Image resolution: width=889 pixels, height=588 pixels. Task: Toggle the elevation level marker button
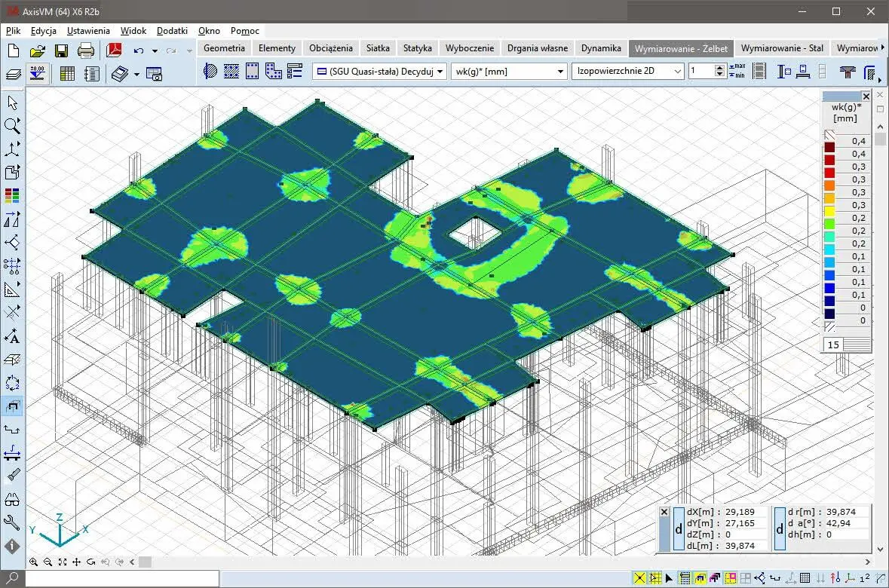37,73
